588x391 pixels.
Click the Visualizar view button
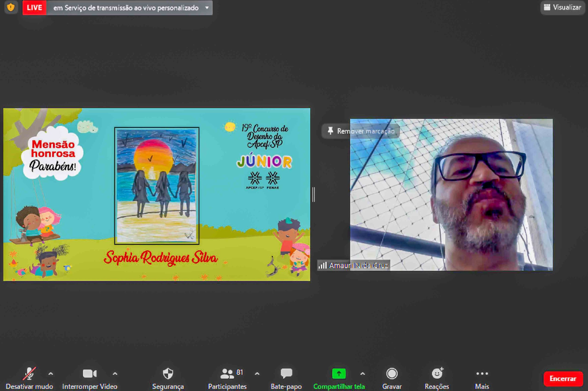(x=562, y=8)
